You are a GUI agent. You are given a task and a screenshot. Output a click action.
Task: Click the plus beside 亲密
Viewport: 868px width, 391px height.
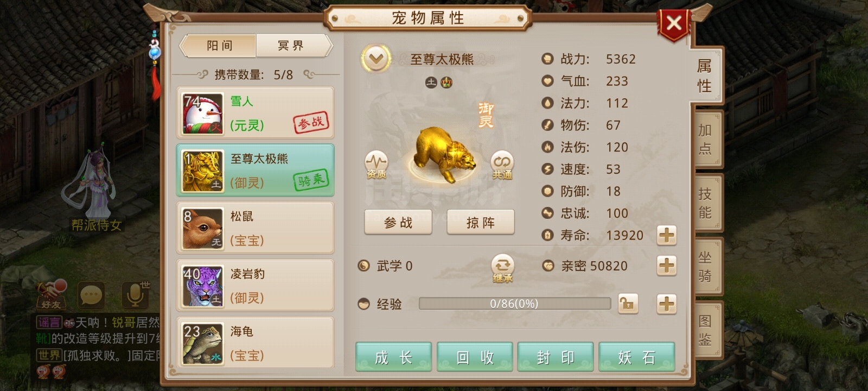666,266
